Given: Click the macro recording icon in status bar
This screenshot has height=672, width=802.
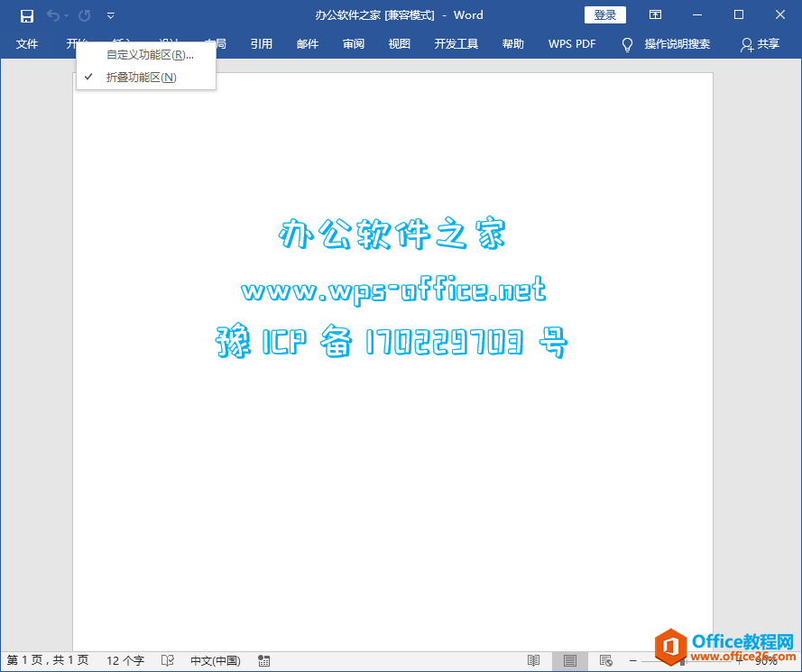Looking at the screenshot, I should point(264,661).
